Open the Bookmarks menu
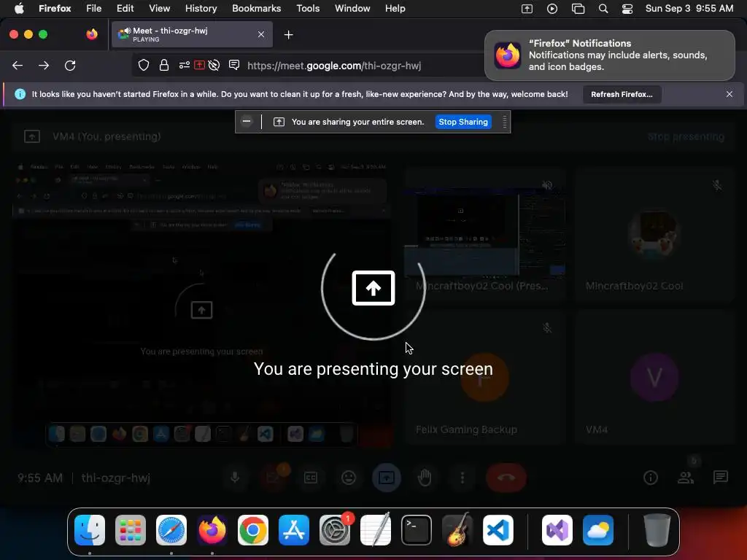Screen dimensions: 747x560 [256, 9]
